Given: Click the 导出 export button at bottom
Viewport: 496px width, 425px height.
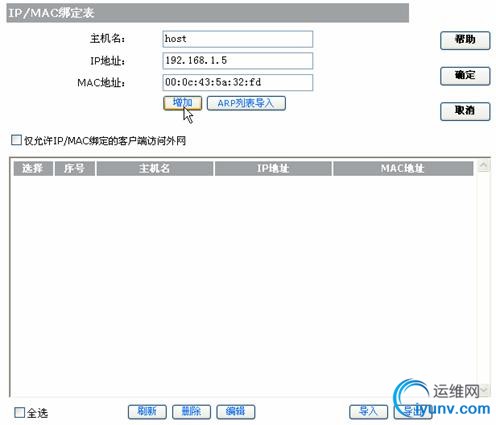Looking at the screenshot, I should [x=413, y=412].
